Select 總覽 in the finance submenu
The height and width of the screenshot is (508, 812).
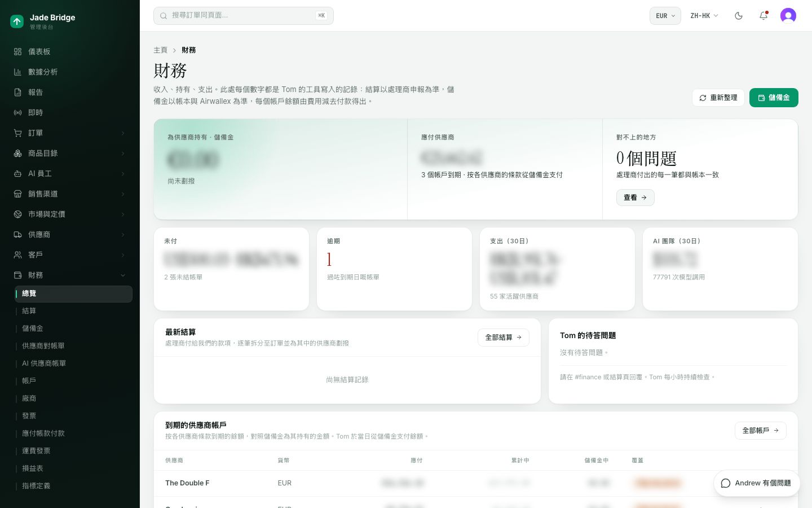(74, 294)
